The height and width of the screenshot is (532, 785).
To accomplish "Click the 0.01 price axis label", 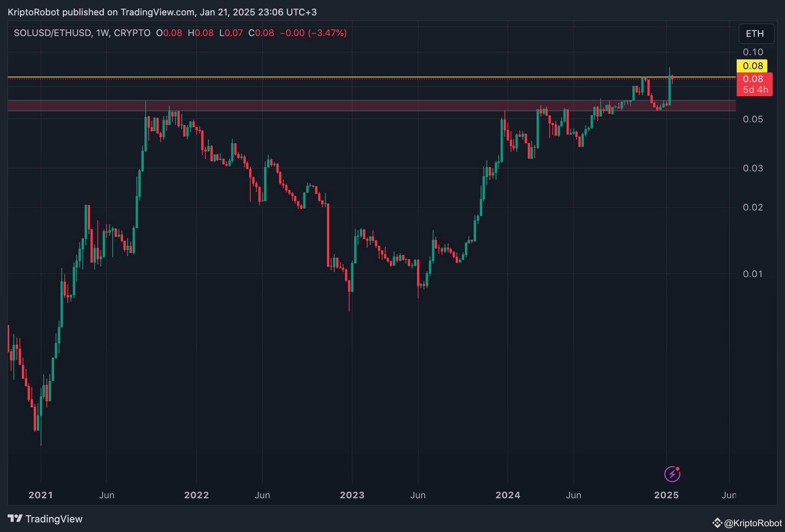I will click(753, 274).
